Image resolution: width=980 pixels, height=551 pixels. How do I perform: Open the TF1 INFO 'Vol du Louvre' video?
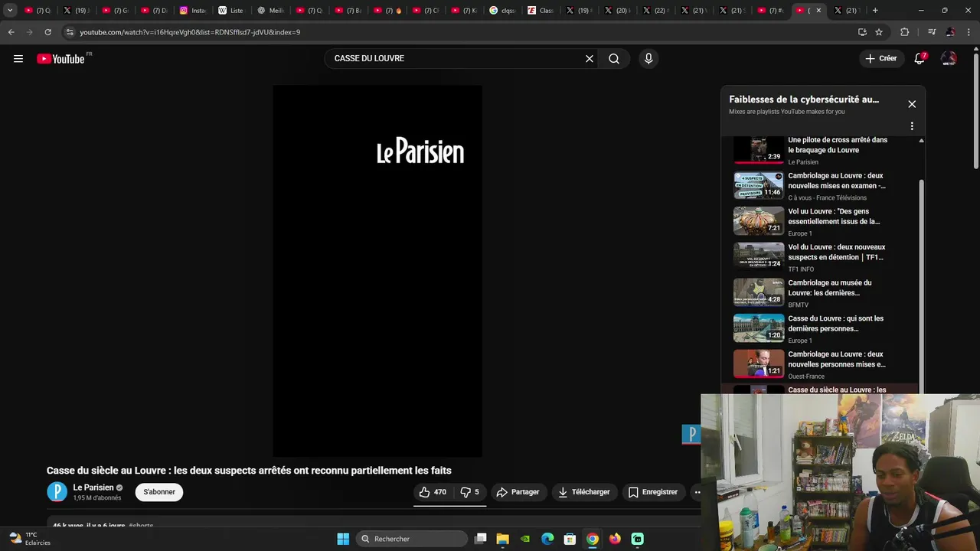click(836, 253)
